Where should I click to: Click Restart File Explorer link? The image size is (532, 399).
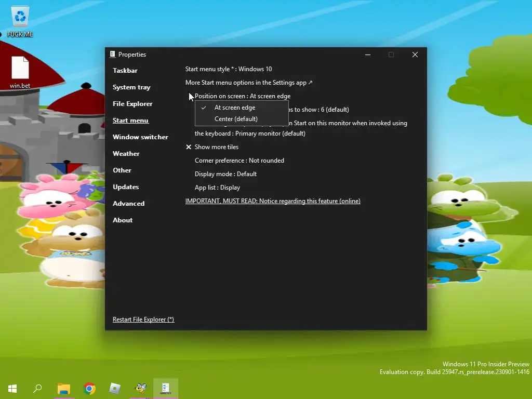point(143,320)
